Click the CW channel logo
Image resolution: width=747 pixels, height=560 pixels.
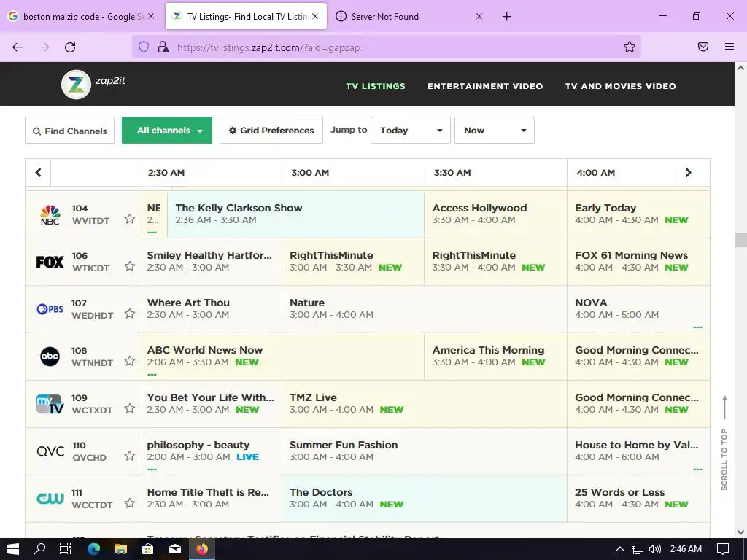point(50,499)
